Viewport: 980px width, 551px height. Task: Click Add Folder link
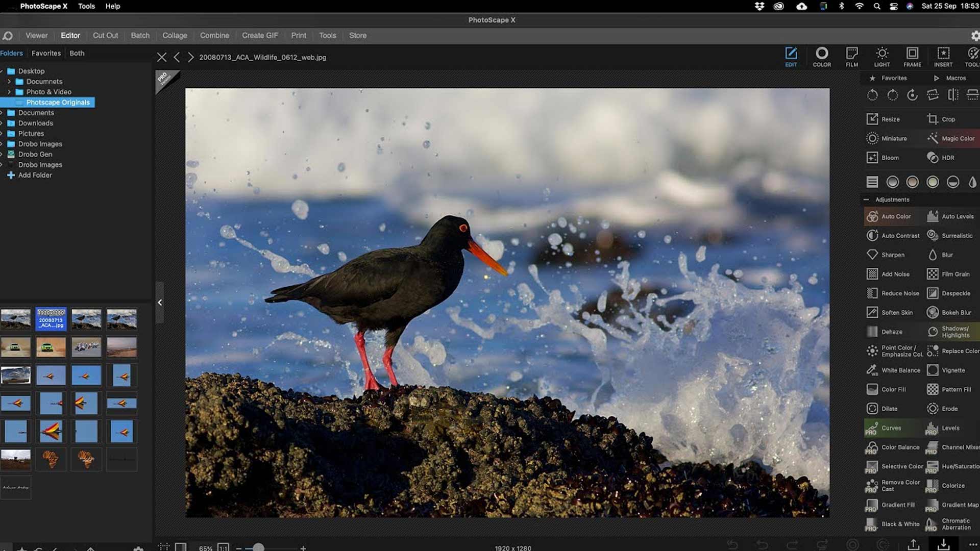coord(35,175)
